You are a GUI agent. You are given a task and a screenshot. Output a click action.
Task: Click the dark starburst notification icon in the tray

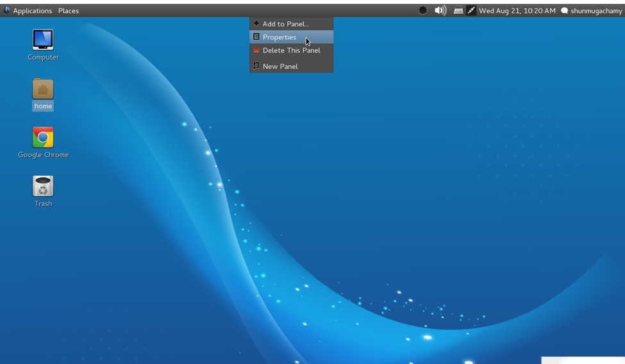(422, 10)
